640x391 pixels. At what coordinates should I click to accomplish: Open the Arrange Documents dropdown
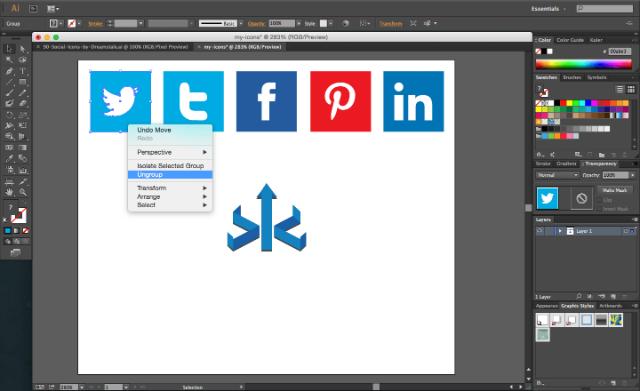(x=53, y=9)
